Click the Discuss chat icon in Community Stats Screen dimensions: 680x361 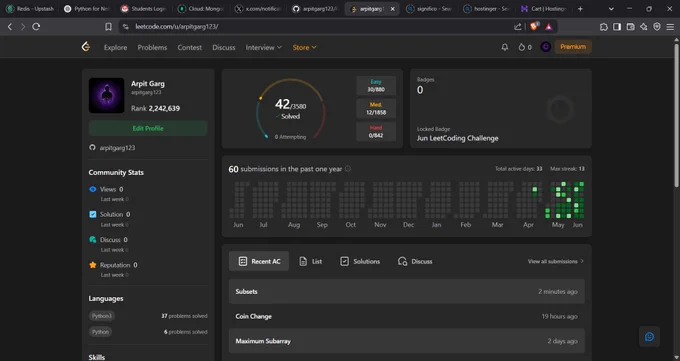[x=92, y=240]
